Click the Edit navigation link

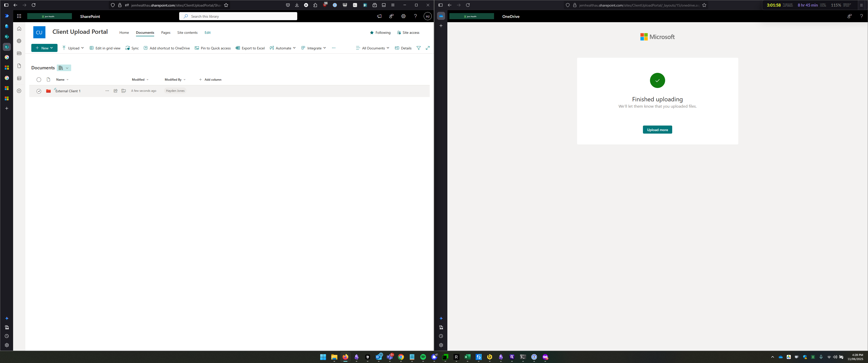208,33
